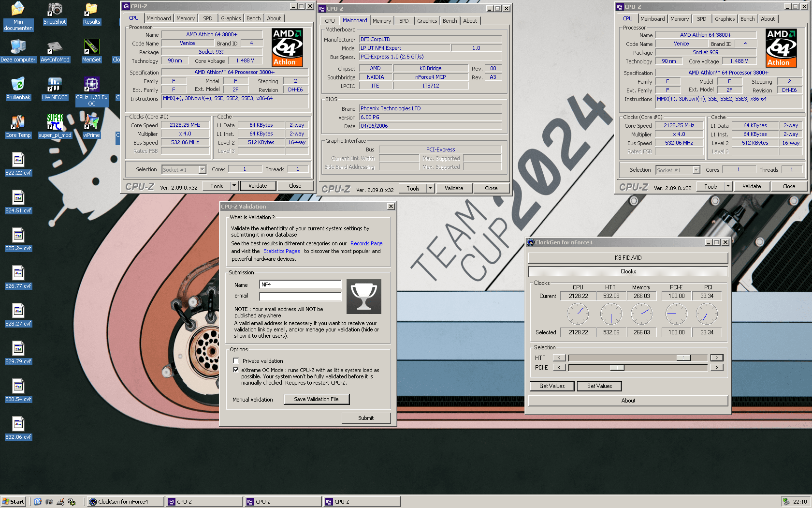The width and height of the screenshot is (812, 508).
Task: Open Deze computer desktop icon
Action: (x=18, y=51)
